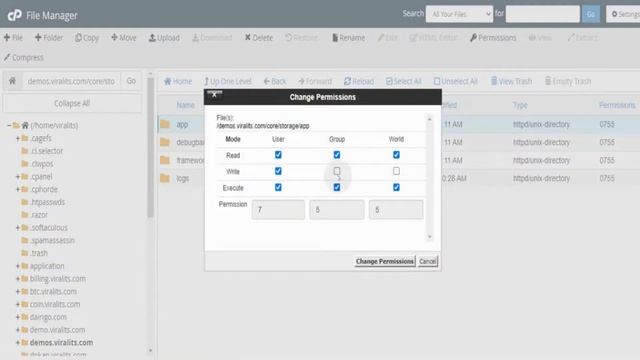Toggle World Execute permission checkbox
Image resolution: width=640 pixels, height=360 pixels.
396,187
